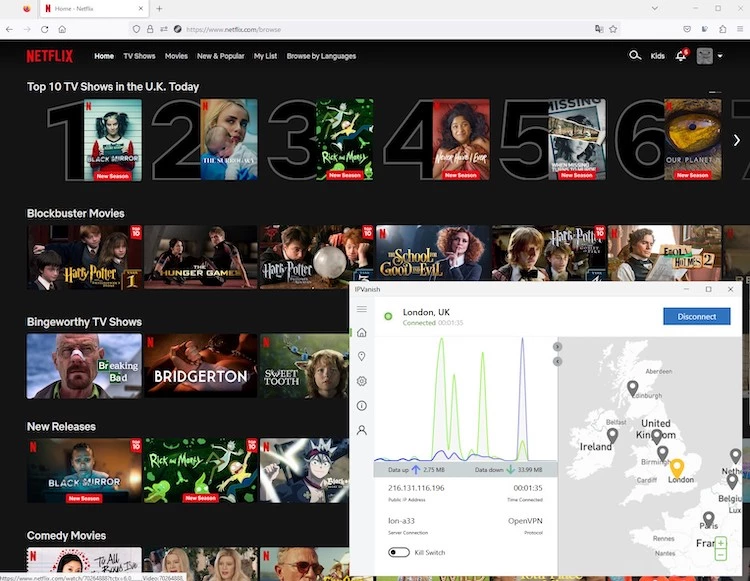Viewport: 750px width, 581px height.
Task: Open the IPVanish hamburger menu
Action: [x=361, y=309]
